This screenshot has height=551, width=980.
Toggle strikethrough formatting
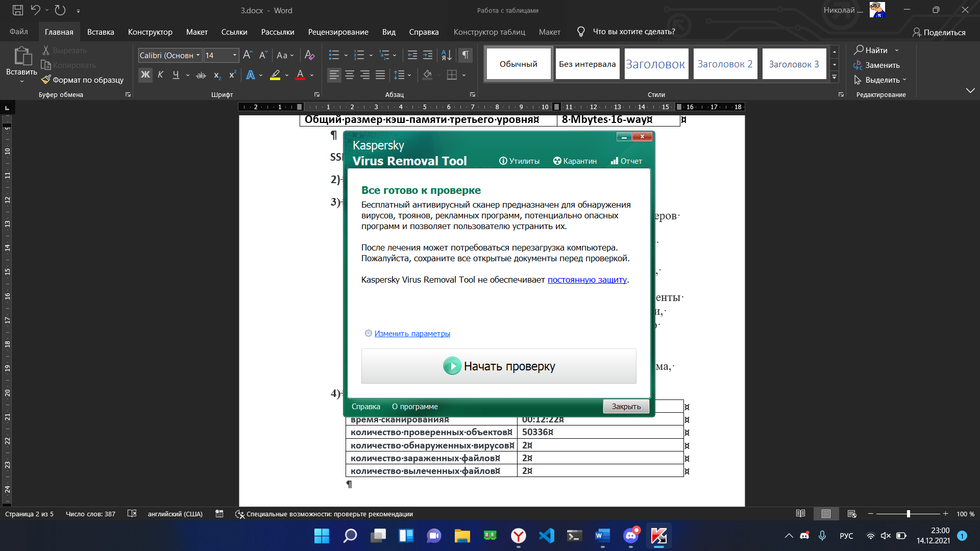[x=201, y=75]
